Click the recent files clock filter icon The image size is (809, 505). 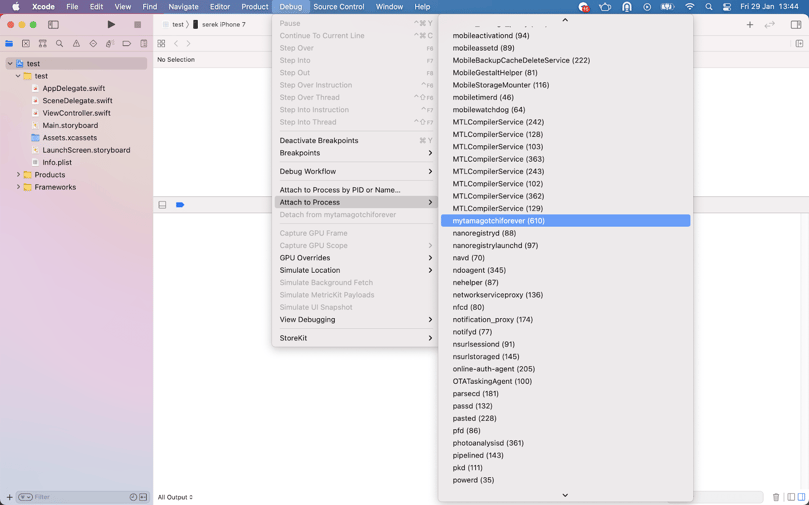133,497
